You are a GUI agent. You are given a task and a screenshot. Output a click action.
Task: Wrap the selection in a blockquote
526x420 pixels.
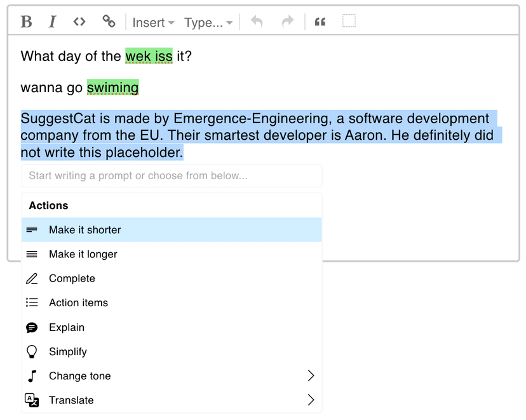[320, 22]
